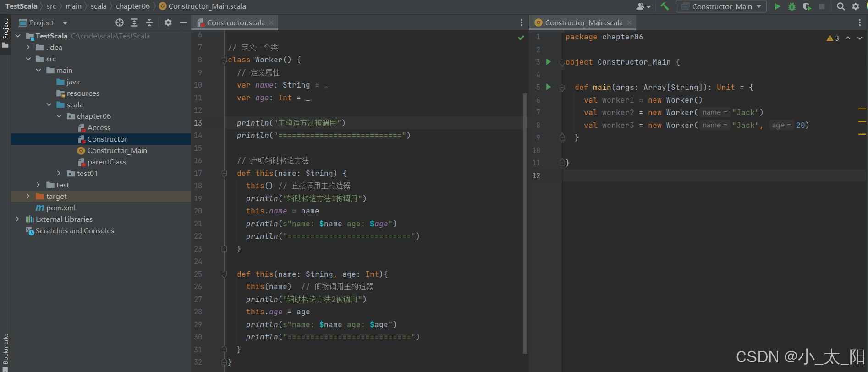Close the Constructor.scala tab

tap(271, 22)
